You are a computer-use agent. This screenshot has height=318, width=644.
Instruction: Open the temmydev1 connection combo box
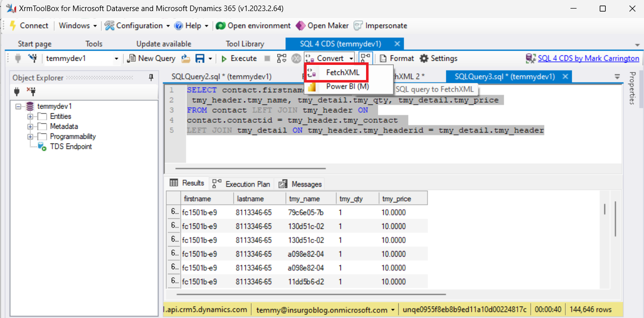(x=83, y=58)
